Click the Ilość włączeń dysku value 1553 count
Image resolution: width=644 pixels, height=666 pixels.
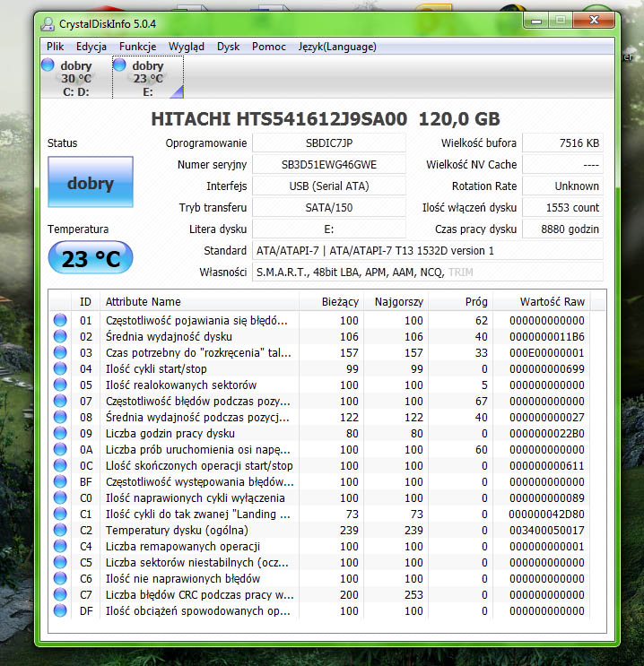562,208
